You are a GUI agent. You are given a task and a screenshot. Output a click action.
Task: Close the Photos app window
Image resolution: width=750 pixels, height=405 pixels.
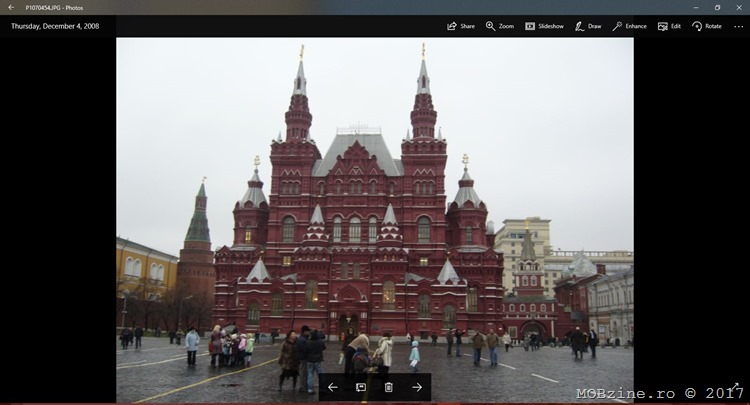tap(739, 7)
